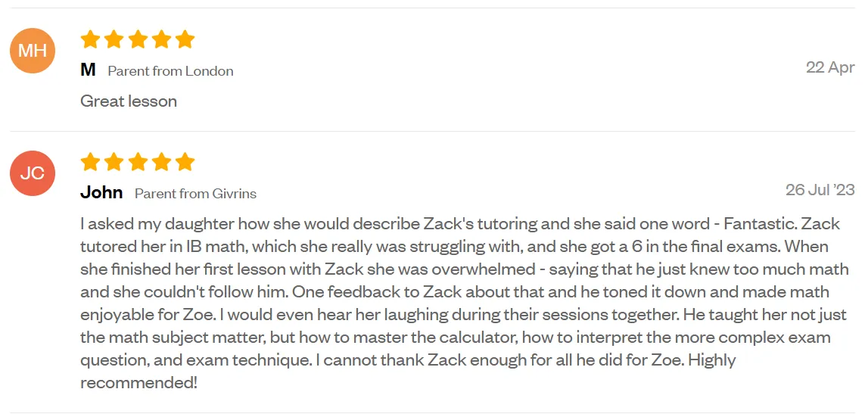
Task: Click fifth star of M's review rating
Action: tap(185, 39)
